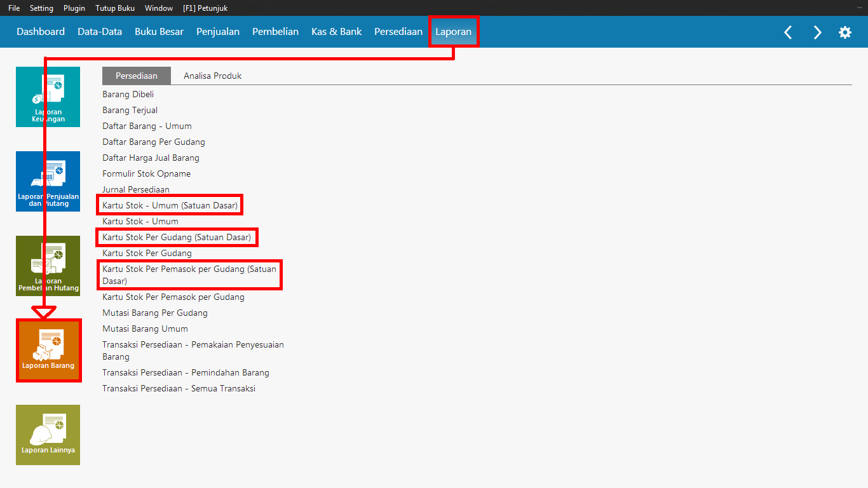Open Transaksi Persediaan - Semua Transaksi
The height and width of the screenshot is (488, 868).
pos(179,388)
